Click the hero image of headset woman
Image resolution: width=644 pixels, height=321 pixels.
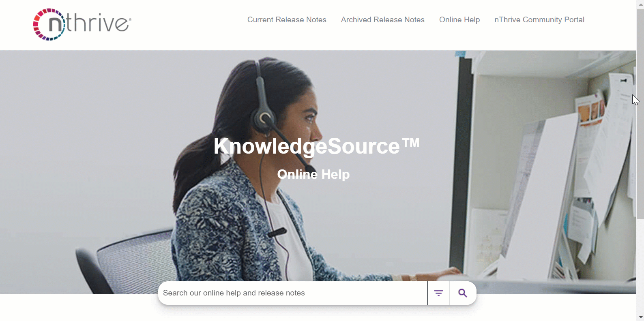318,172
